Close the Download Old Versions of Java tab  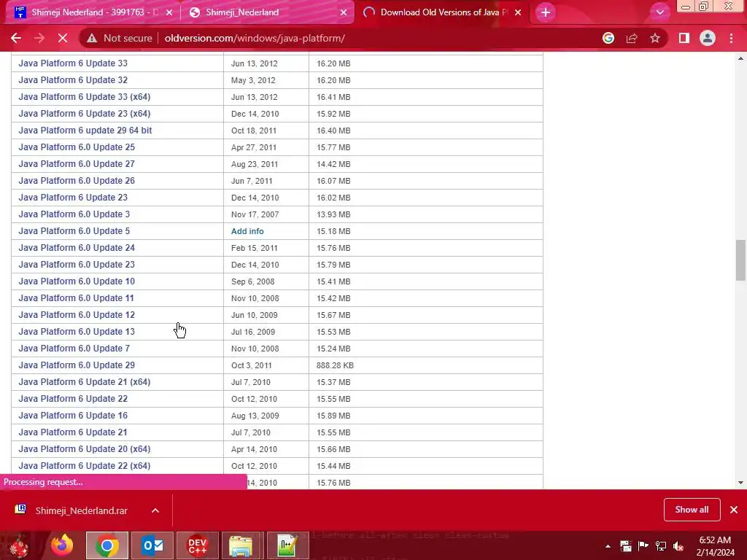pyautogui.click(x=518, y=12)
